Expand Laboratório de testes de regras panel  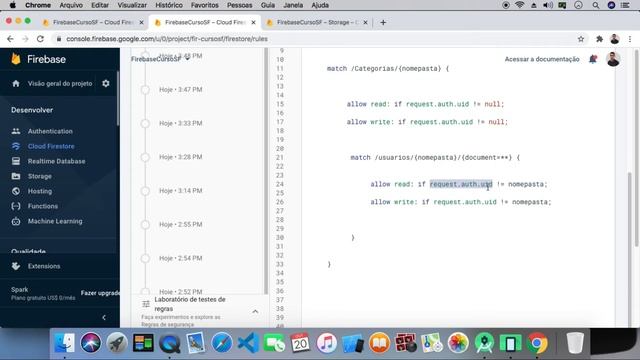255,311
